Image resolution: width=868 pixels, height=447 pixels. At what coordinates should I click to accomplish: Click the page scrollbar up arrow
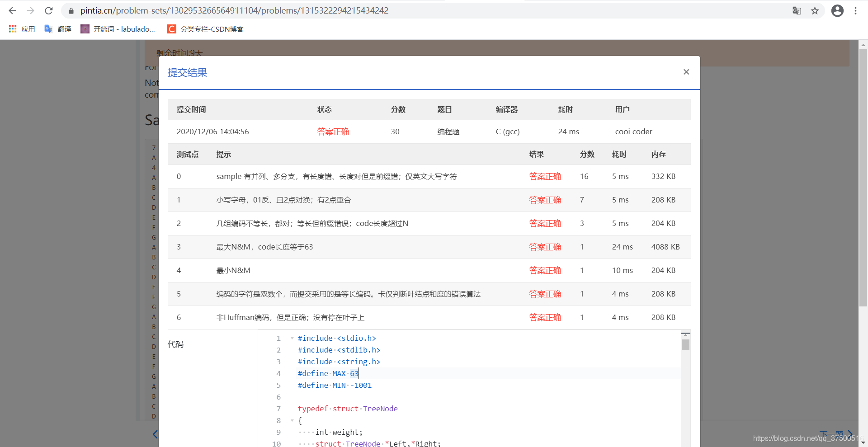pyautogui.click(x=863, y=44)
